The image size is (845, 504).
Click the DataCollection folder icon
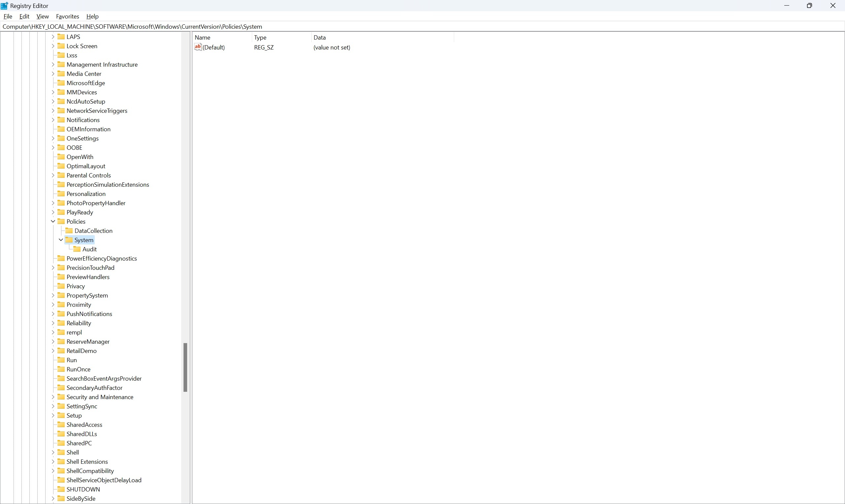tap(69, 231)
